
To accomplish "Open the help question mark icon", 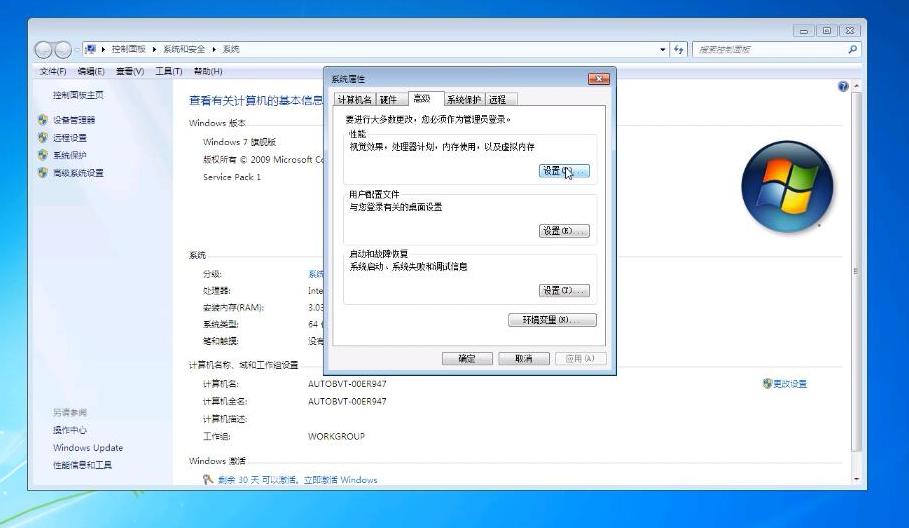I will point(843,86).
